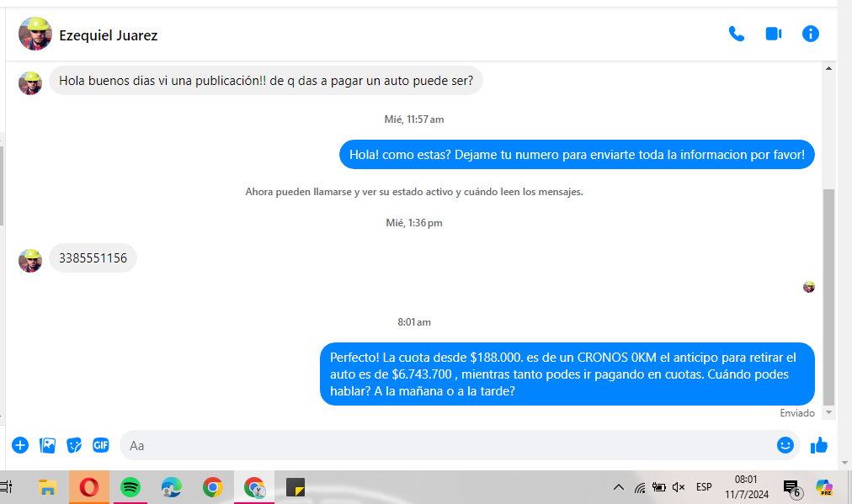852x504 pixels.
Task: Launch Opera browser from taskbar
Action: coord(89,487)
